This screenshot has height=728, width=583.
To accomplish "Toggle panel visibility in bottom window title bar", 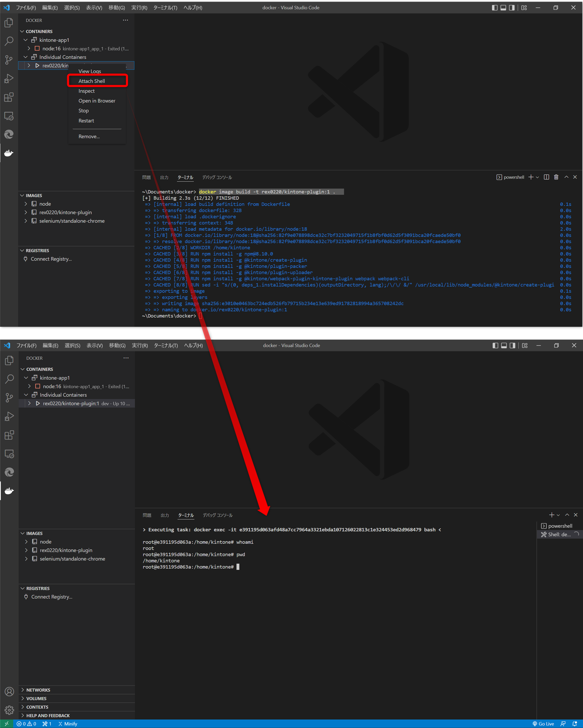I will (x=504, y=345).
